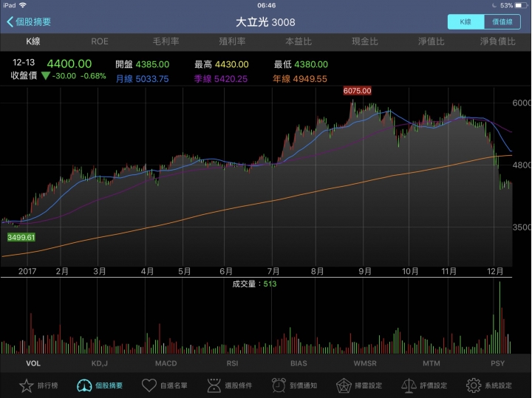Select the ROE tab

[100, 41]
